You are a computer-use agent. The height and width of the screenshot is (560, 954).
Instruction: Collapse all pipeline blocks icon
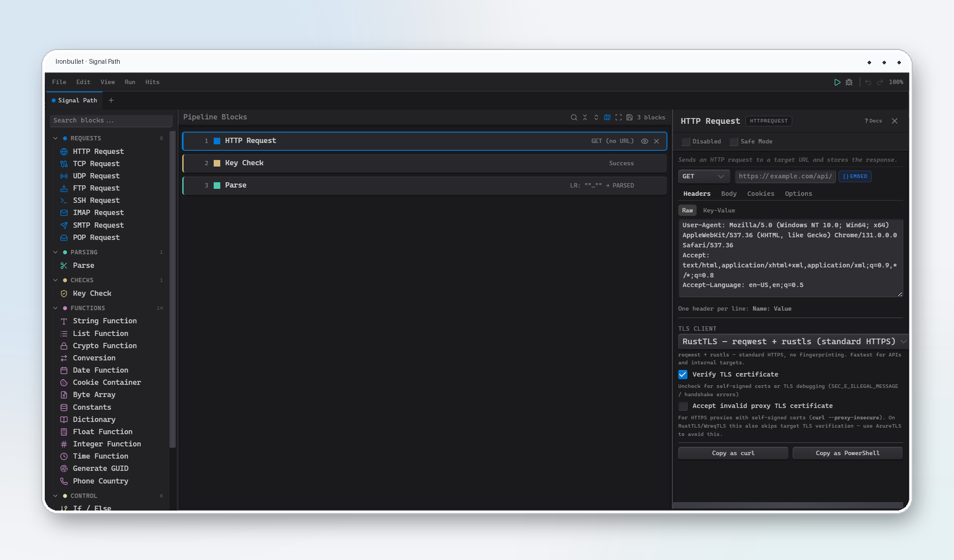point(585,117)
